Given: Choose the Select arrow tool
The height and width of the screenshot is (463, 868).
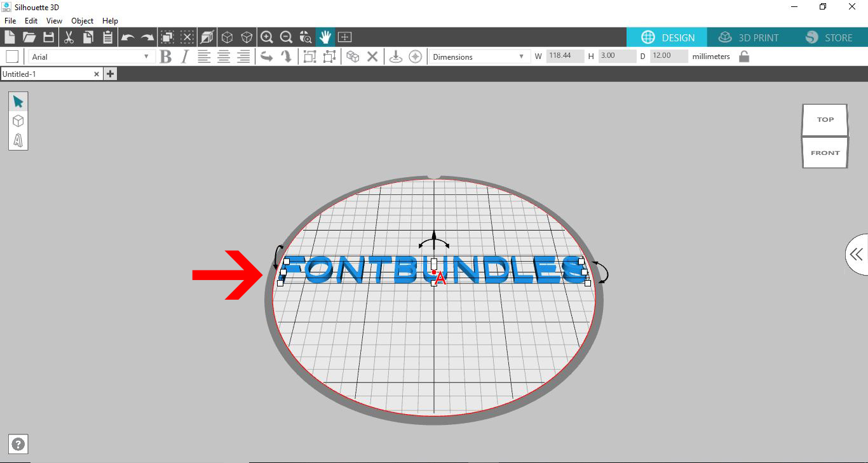Looking at the screenshot, I should (18, 102).
